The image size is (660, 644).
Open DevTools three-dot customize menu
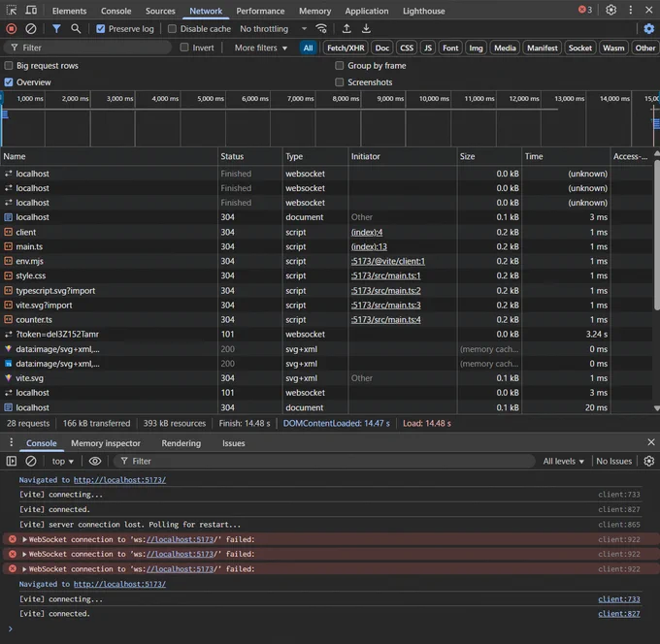pyautogui.click(x=631, y=10)
